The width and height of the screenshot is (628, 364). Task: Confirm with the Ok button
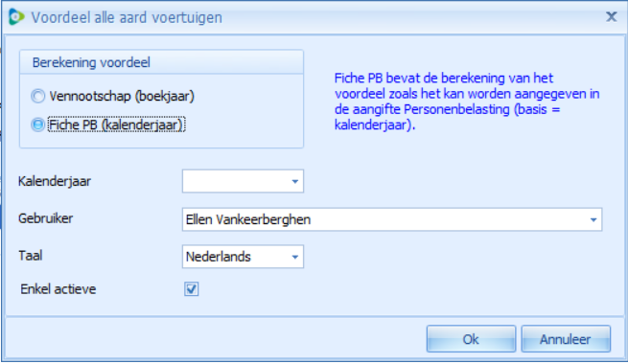[471, 339]
